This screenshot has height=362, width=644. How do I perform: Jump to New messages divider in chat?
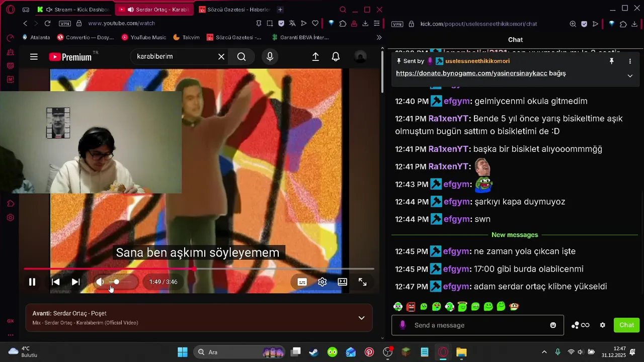(515, 235)
